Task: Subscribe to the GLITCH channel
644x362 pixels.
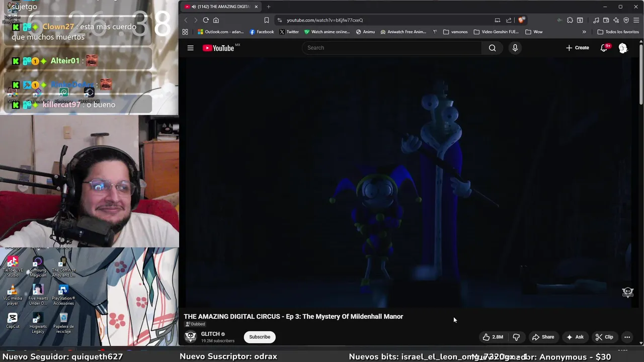Action: point(260,337)
